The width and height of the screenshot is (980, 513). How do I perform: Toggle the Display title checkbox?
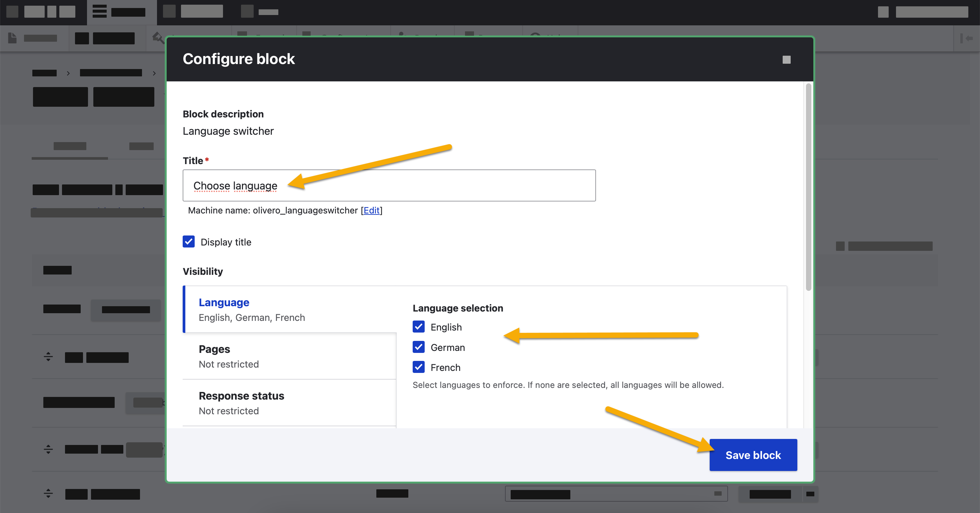tap(189, 242)
